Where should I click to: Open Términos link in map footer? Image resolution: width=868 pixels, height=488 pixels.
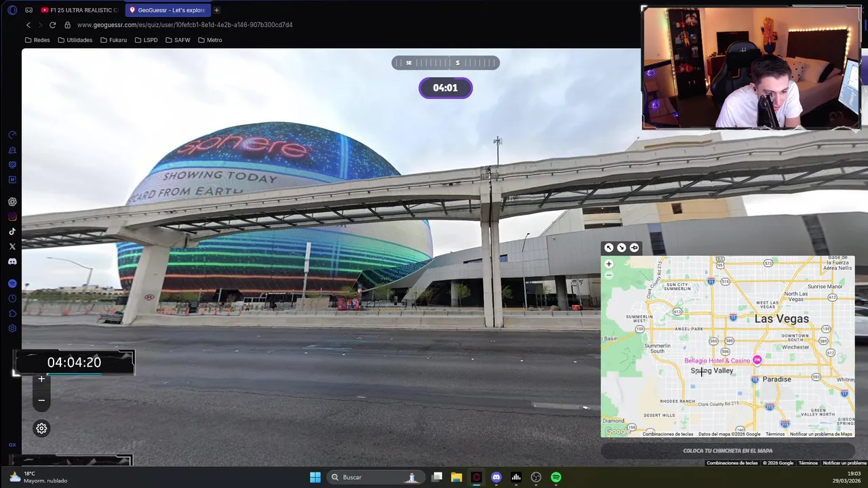tap(775, 434)
